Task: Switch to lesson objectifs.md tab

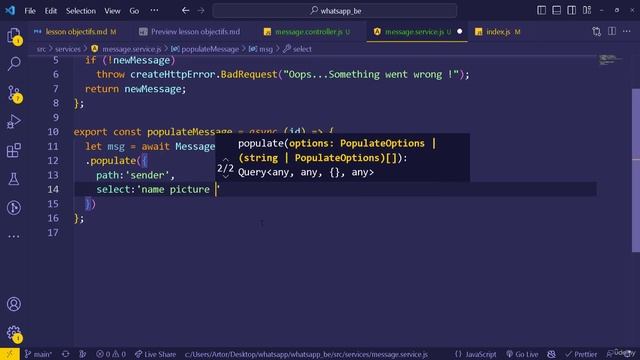Action: (x=76, y=32)
